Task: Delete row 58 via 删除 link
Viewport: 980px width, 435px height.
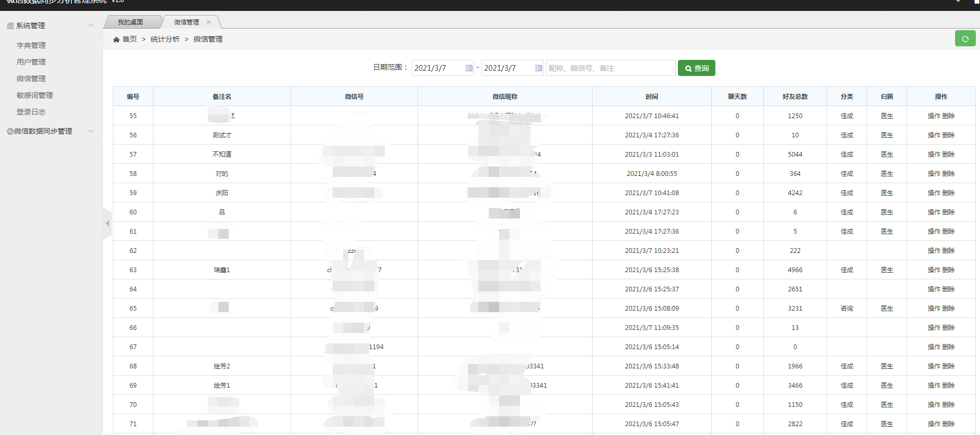Action: click(949, 173)
